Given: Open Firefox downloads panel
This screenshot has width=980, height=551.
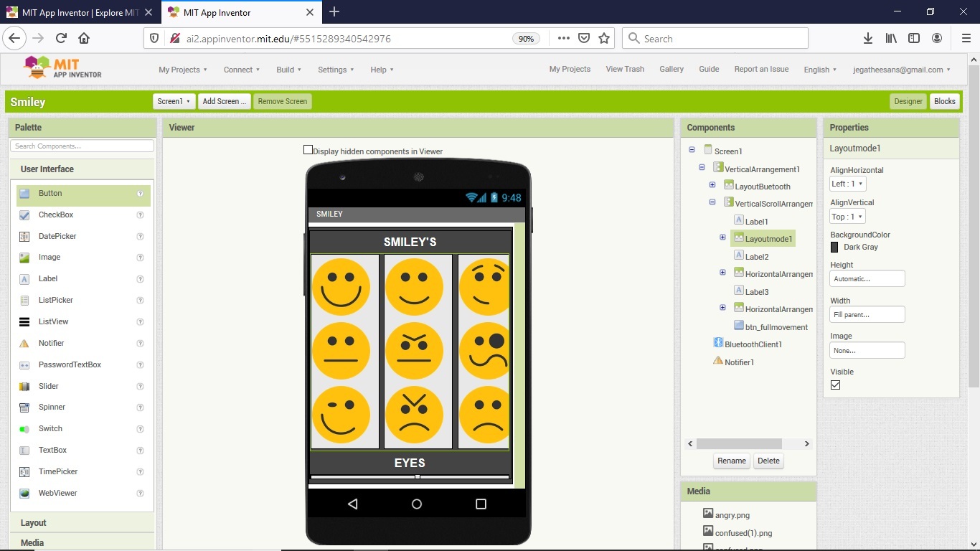Looking at the screenshot, I should pyautogui.click(x=868, y=39).
